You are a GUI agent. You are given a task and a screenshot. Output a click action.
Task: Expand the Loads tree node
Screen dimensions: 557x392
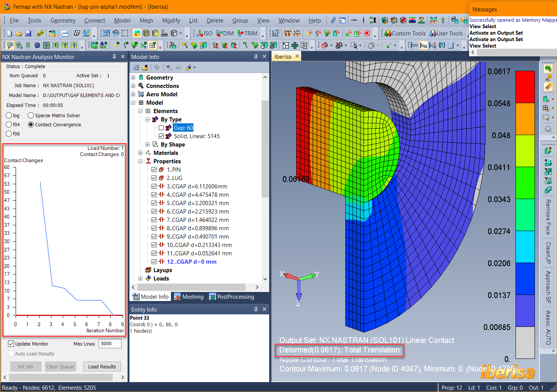coord(140,278)
